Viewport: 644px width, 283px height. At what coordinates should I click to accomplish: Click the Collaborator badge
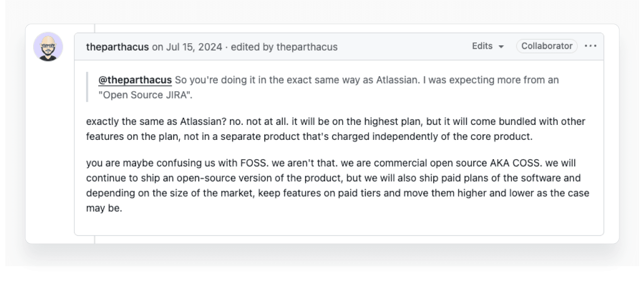pos(547,46)
